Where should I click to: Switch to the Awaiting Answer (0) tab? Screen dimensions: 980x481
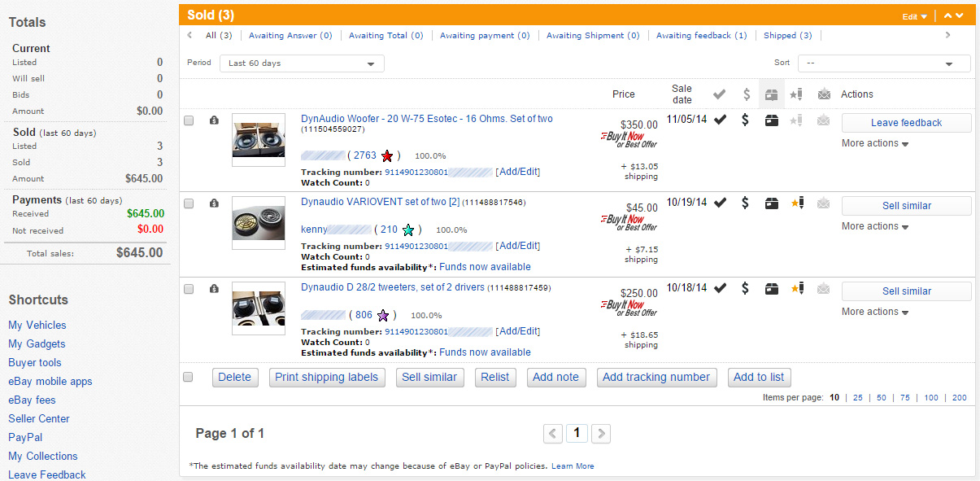290,36
